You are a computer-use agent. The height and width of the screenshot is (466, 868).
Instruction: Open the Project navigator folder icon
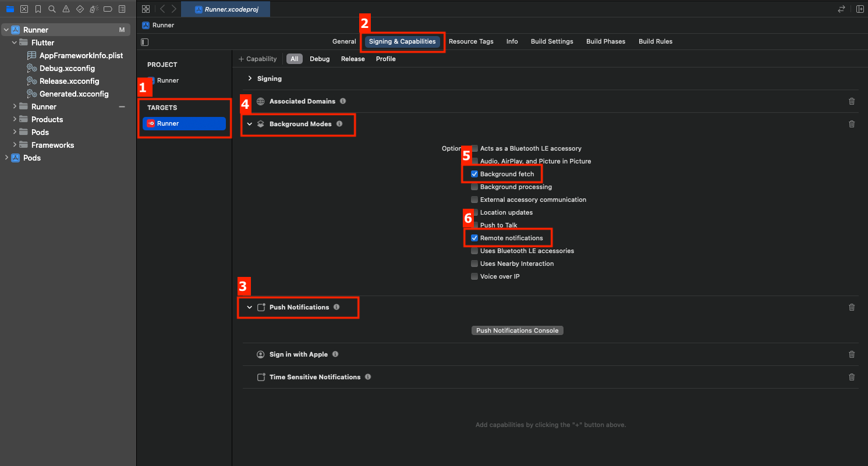10,9
